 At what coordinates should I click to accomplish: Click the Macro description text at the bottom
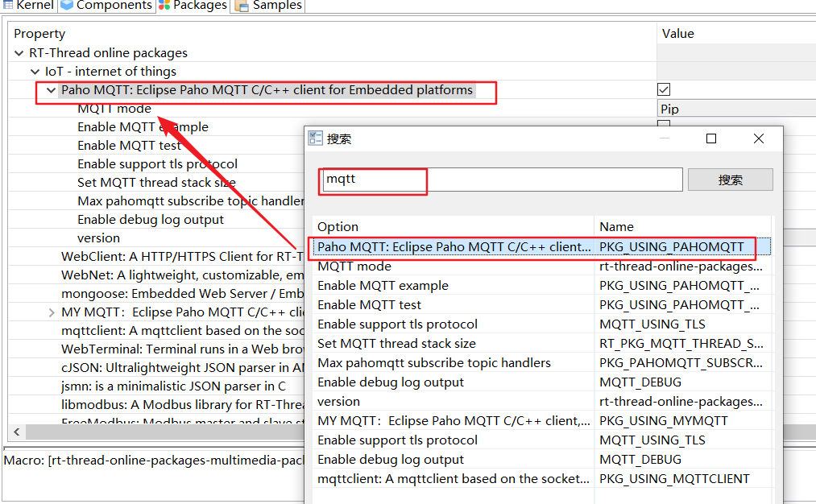click(154, 461)
